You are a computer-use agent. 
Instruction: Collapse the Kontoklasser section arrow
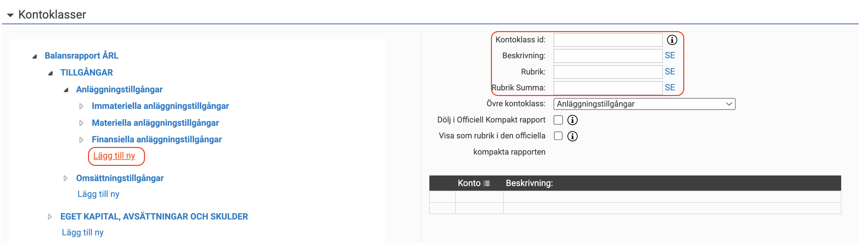pos(11,15)
